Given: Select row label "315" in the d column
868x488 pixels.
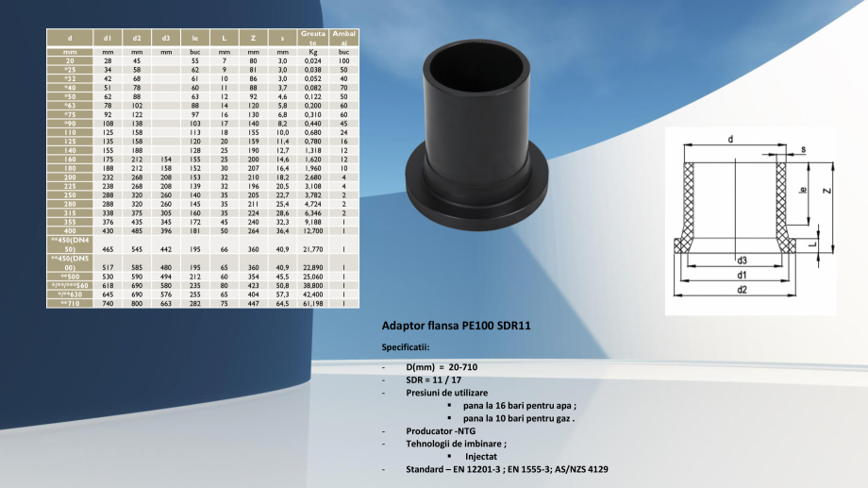Looking at the screenshot, I should click(x=70, y=212).
